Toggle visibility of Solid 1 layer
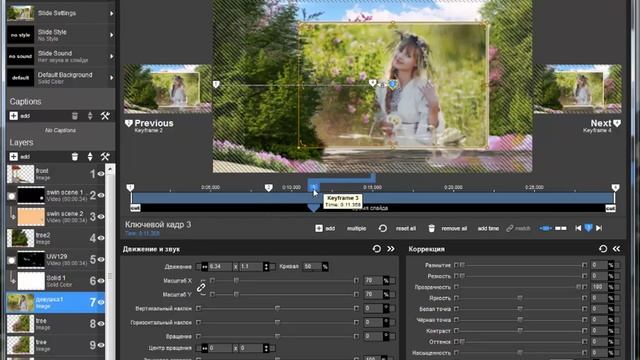640x360 pixels. click(101, 281)
